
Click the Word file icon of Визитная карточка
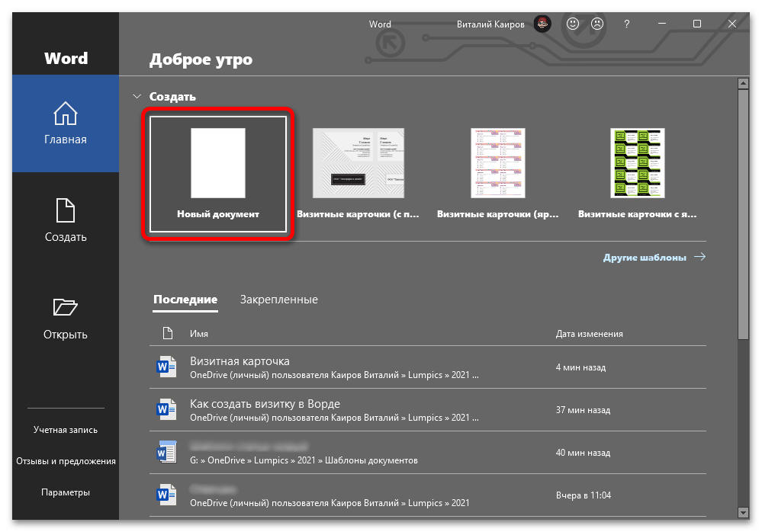(166, 367)
